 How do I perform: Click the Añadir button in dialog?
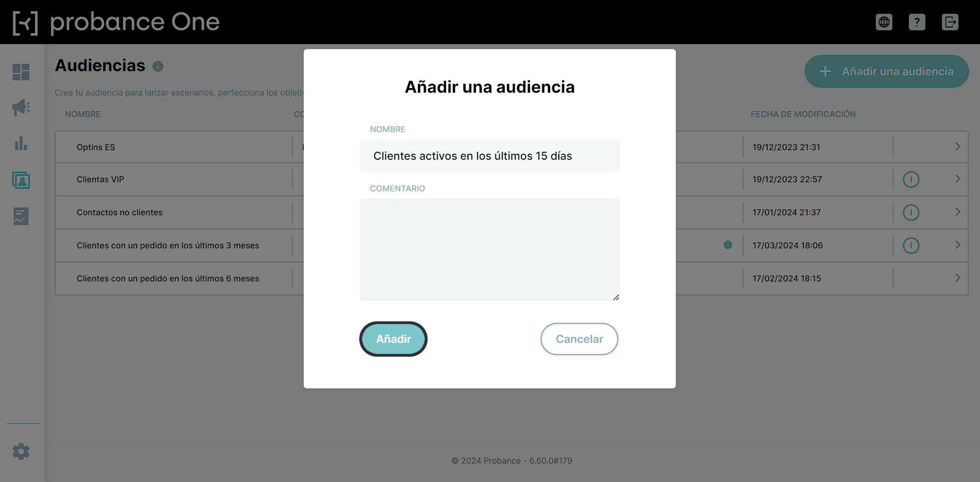coord(394,339)
